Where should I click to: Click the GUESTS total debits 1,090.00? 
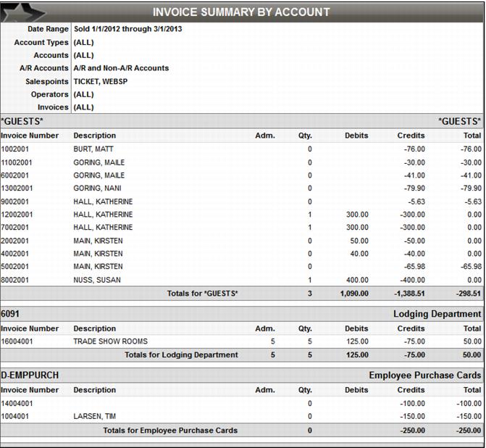355,294
